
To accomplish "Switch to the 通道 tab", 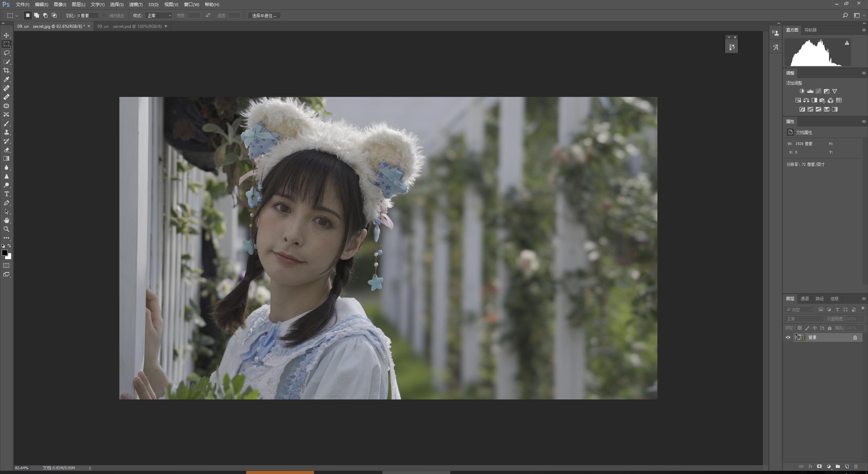I will (x=805, y=298).
